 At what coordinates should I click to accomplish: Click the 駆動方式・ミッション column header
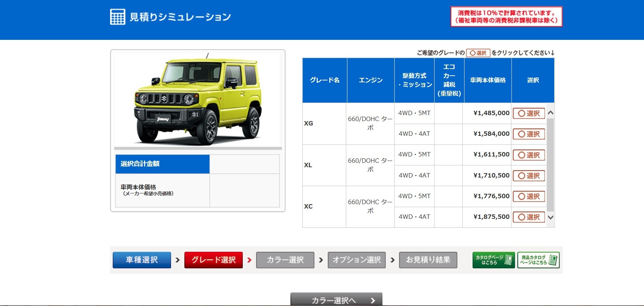tap(415, 80)
